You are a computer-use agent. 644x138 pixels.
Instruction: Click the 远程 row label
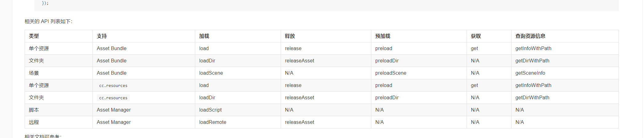point(34,122)
